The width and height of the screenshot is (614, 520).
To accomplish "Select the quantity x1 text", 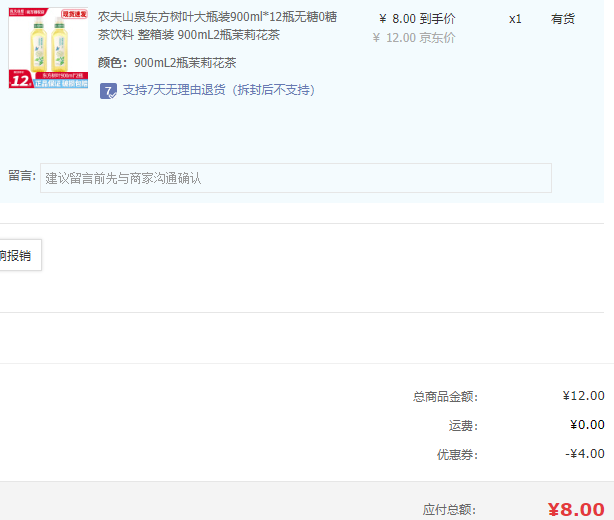I will point(515,19).
